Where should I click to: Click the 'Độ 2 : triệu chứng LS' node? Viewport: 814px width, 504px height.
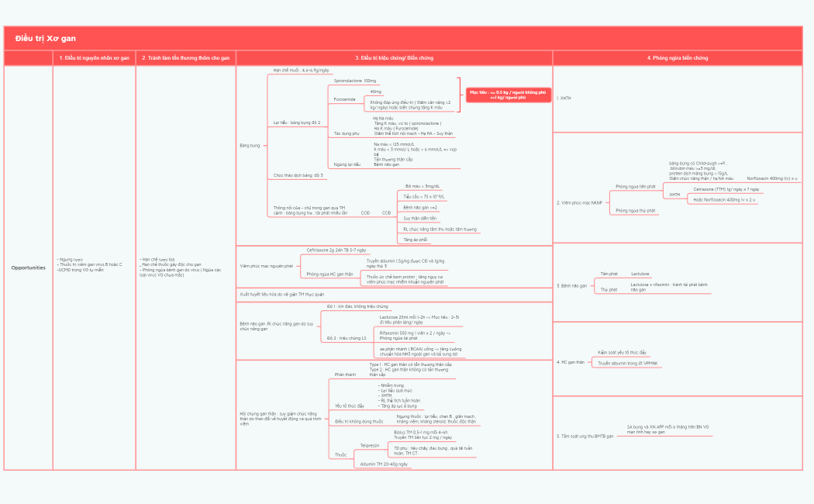347,338
